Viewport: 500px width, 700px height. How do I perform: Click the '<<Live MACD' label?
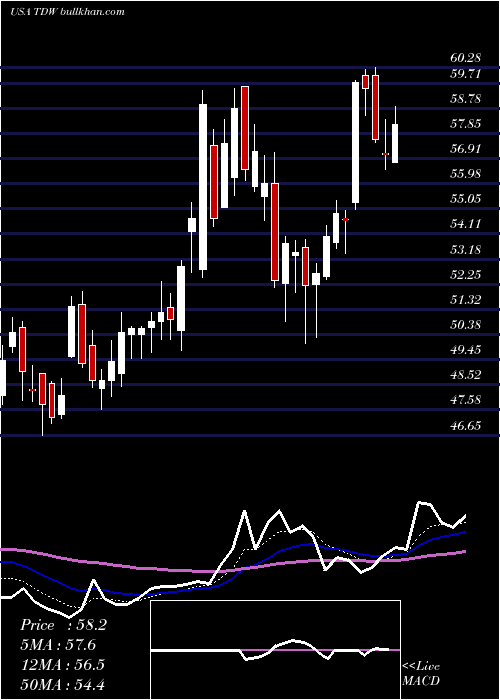click(x=421, y=673)
